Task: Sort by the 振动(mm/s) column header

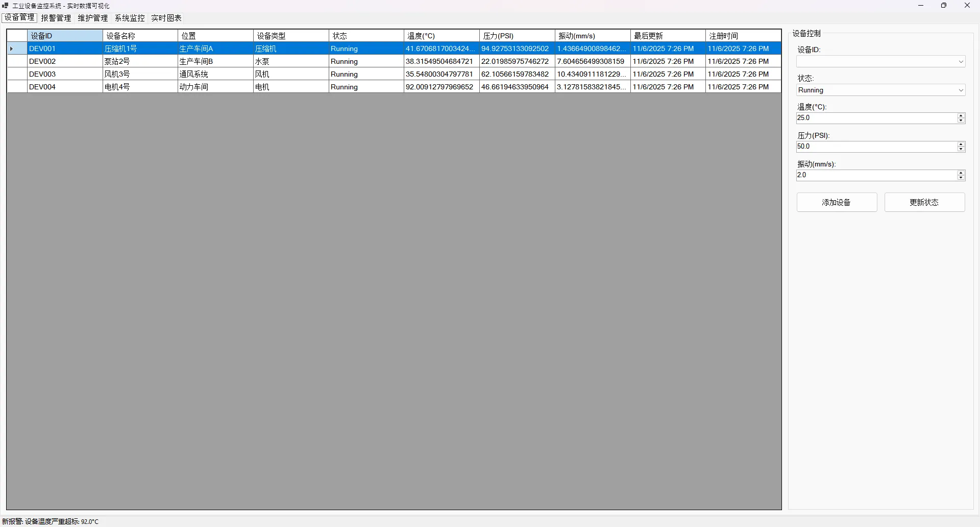Action: tap(593, 36)
